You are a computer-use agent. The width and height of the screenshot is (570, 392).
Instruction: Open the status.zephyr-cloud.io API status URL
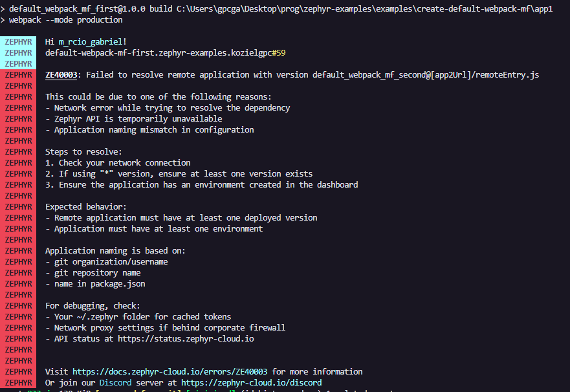[x=186, y=339]
